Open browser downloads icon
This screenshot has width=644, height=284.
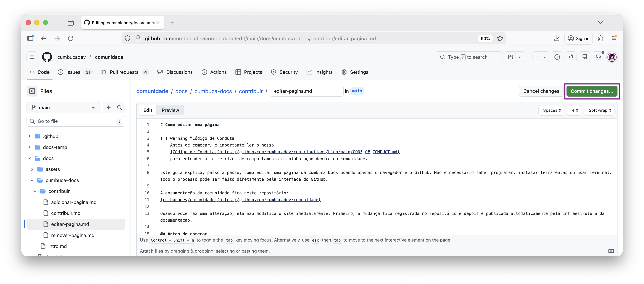557,38
